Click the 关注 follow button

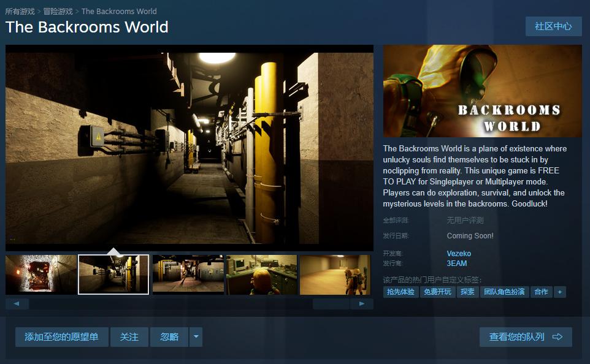tap(129, 336)
